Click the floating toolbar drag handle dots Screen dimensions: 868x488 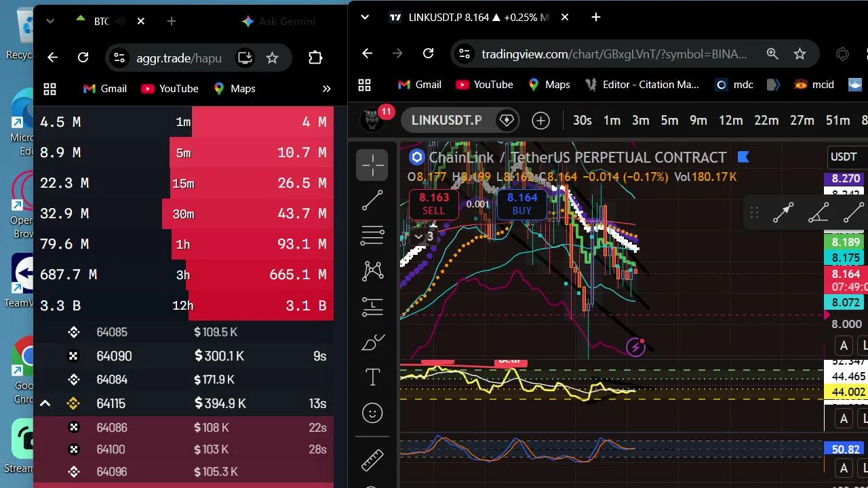(x=754, y=213)
